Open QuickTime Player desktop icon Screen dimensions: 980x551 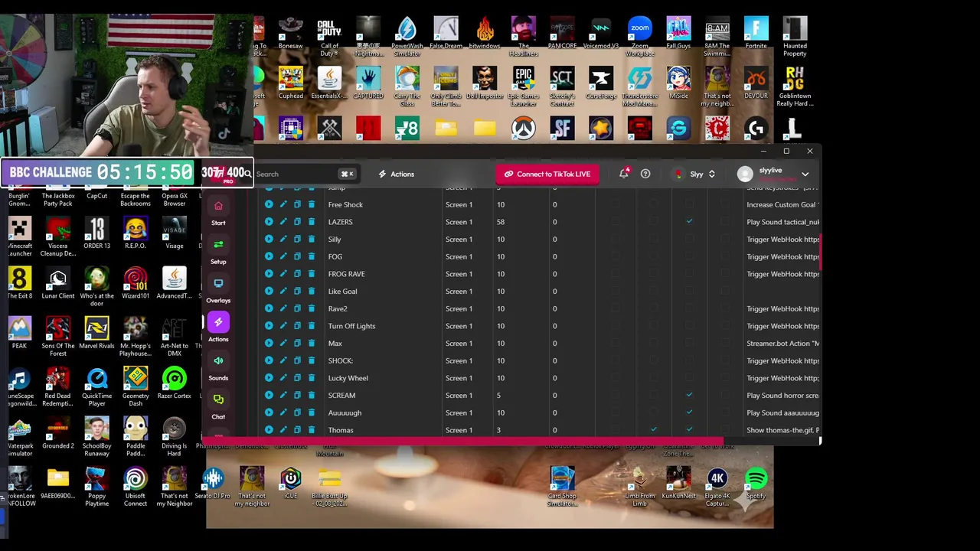96,387
